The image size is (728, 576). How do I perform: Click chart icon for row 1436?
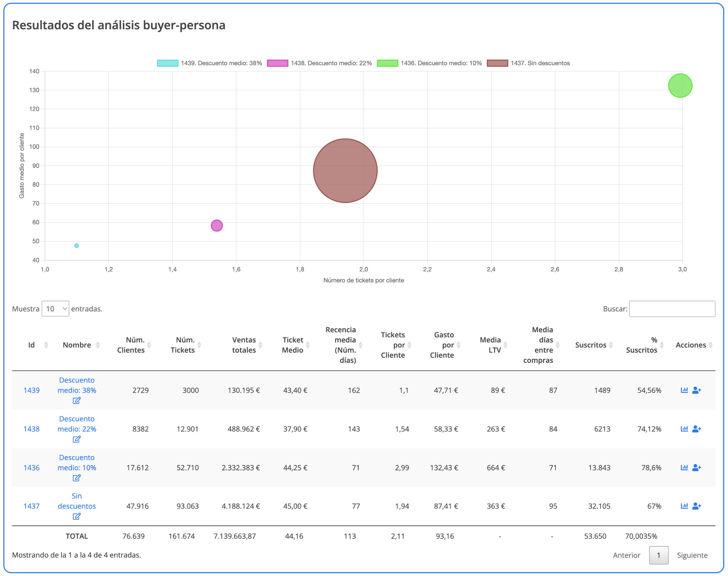pos(684,467)
